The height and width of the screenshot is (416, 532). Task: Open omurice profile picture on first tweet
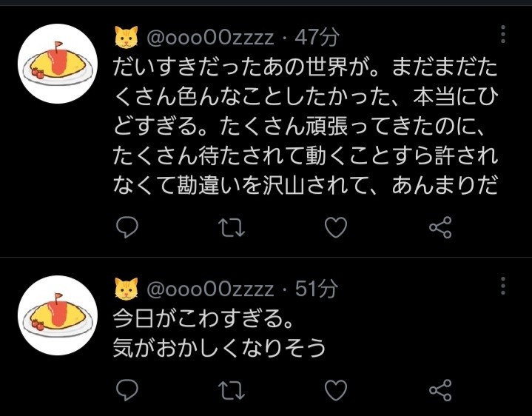(x=58, y=64)
